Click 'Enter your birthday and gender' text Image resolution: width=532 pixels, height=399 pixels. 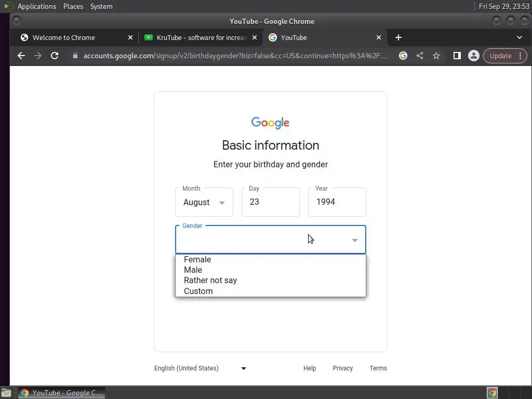tap(270, 165)
